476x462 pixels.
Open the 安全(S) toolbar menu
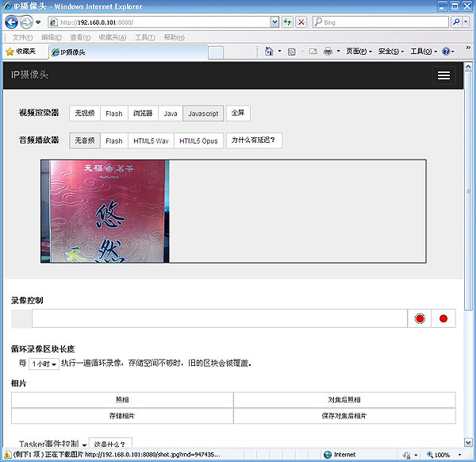coord(390,52)
